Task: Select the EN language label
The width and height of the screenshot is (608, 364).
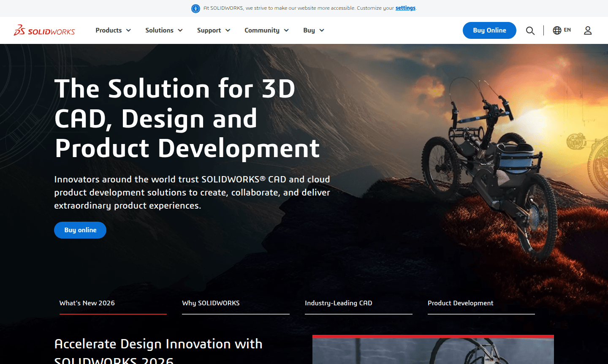Action: tap(568, 30)
